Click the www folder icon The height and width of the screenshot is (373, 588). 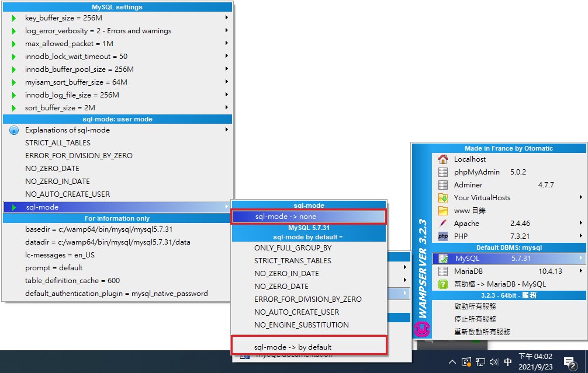tap(443, 211)
